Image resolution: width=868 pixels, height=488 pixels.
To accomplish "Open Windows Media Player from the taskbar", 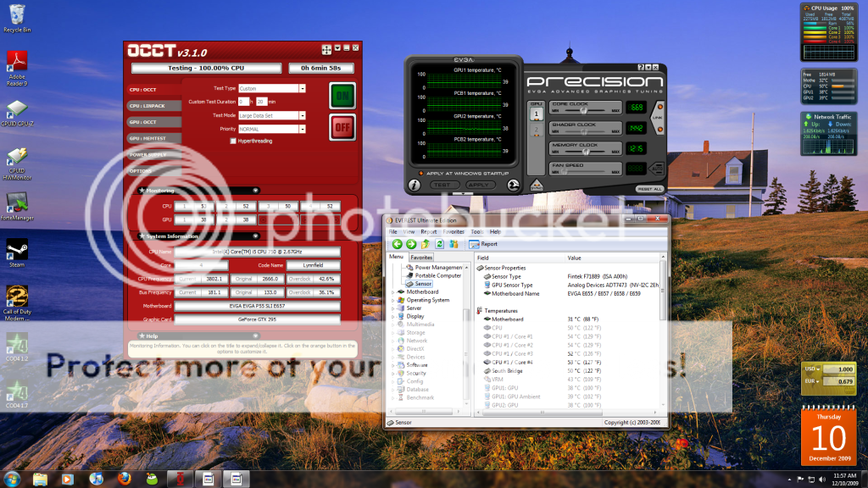I will 68,480.
